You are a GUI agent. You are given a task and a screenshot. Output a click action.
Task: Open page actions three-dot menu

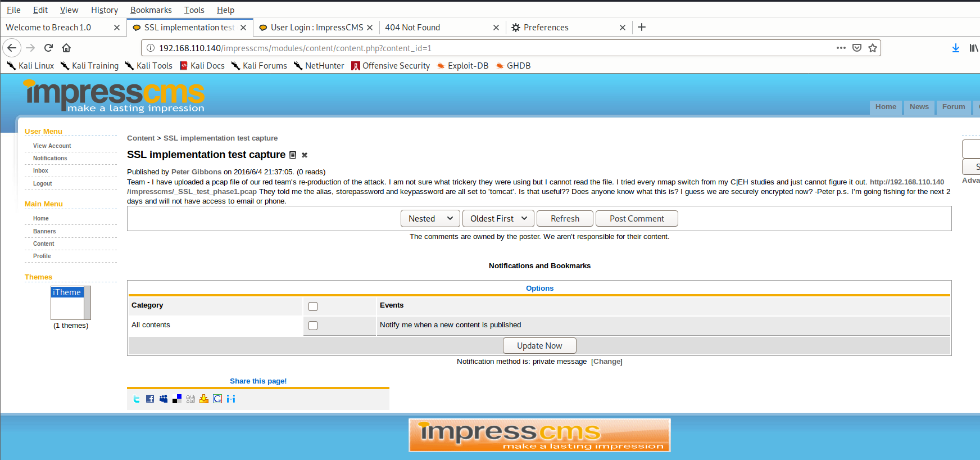[841, 48]
